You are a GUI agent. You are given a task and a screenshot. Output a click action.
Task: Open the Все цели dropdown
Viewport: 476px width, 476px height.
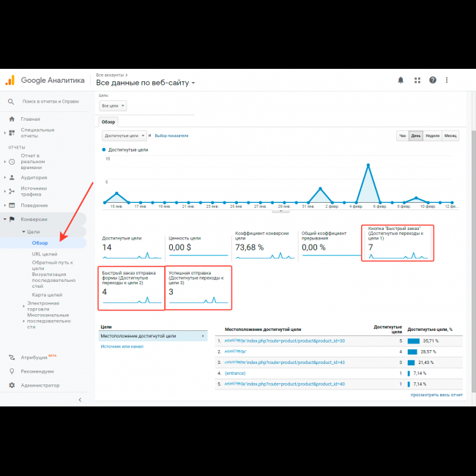coord(113,105)
